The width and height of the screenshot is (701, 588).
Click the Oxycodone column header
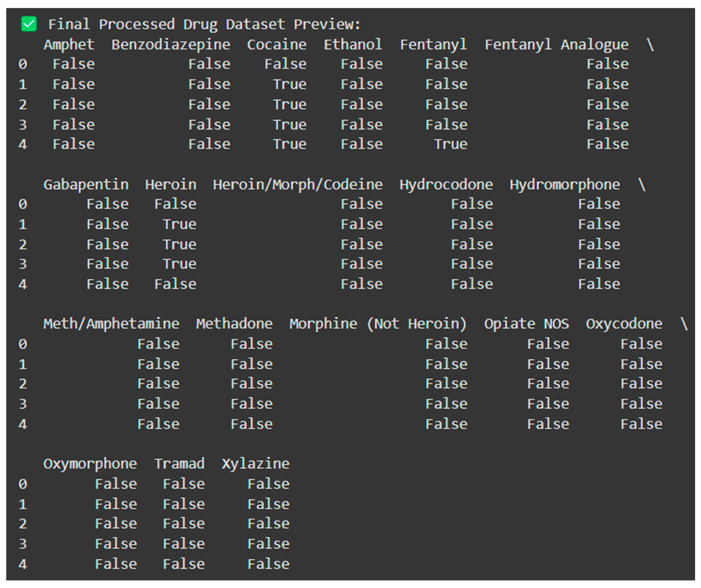tap(624, 324)
